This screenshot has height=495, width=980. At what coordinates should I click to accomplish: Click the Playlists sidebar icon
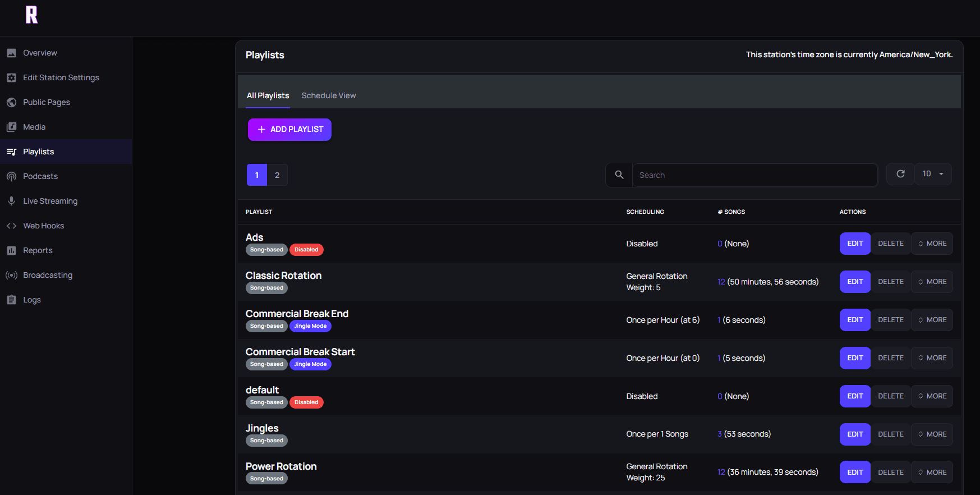point(11,152)
